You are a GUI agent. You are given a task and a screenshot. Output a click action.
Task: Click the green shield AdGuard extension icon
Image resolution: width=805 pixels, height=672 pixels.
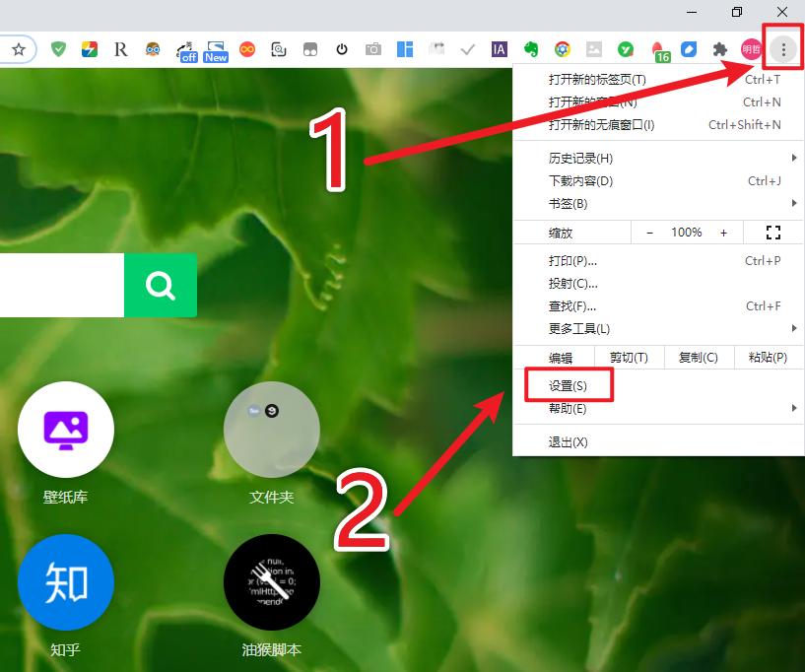(58, 47)
